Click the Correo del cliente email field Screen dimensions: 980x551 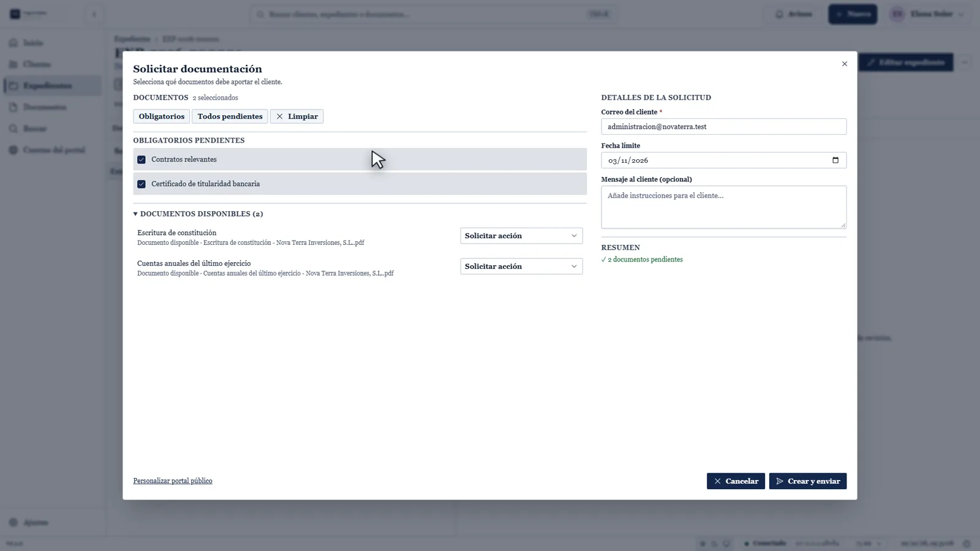pyautogui.click(x=724, y=127)
